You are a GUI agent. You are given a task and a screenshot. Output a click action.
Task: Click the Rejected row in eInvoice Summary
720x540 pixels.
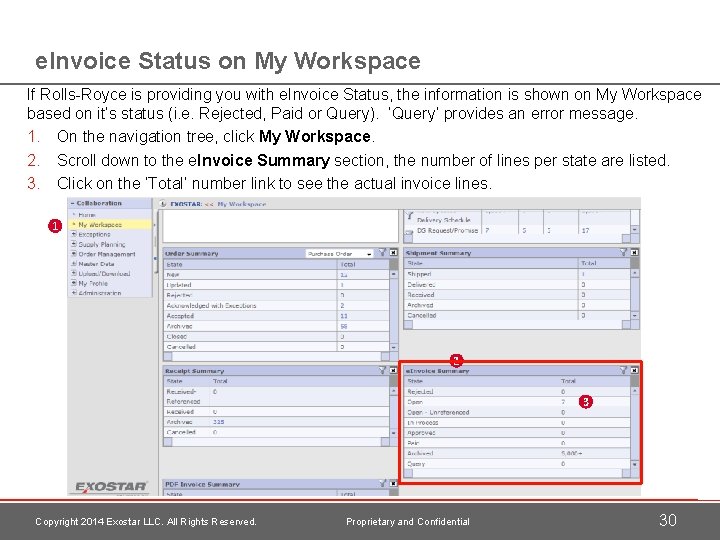click(x=518, y=392)
